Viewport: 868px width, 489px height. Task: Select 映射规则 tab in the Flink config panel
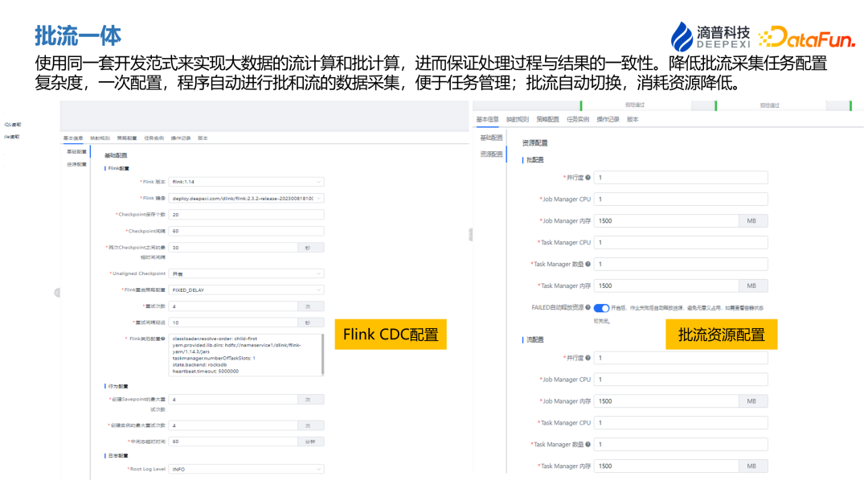coord(100,138)
